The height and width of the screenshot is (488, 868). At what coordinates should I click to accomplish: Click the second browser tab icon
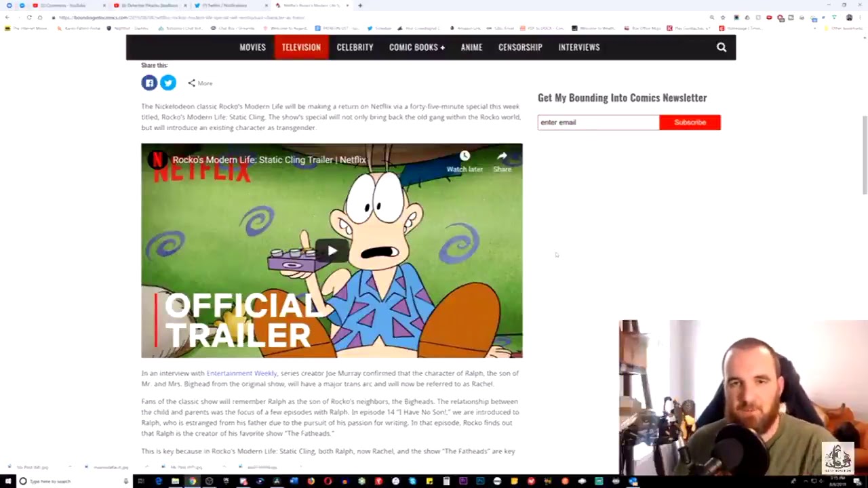[x=22, y=5]
